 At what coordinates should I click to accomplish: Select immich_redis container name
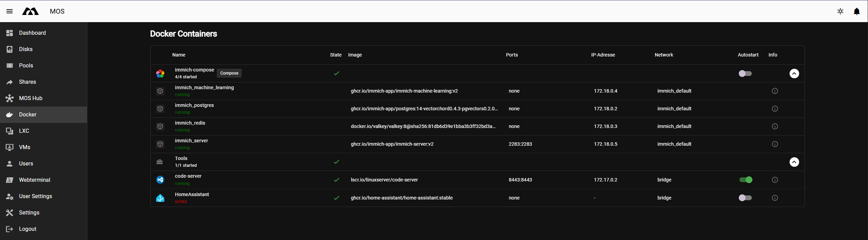point(190,123)
